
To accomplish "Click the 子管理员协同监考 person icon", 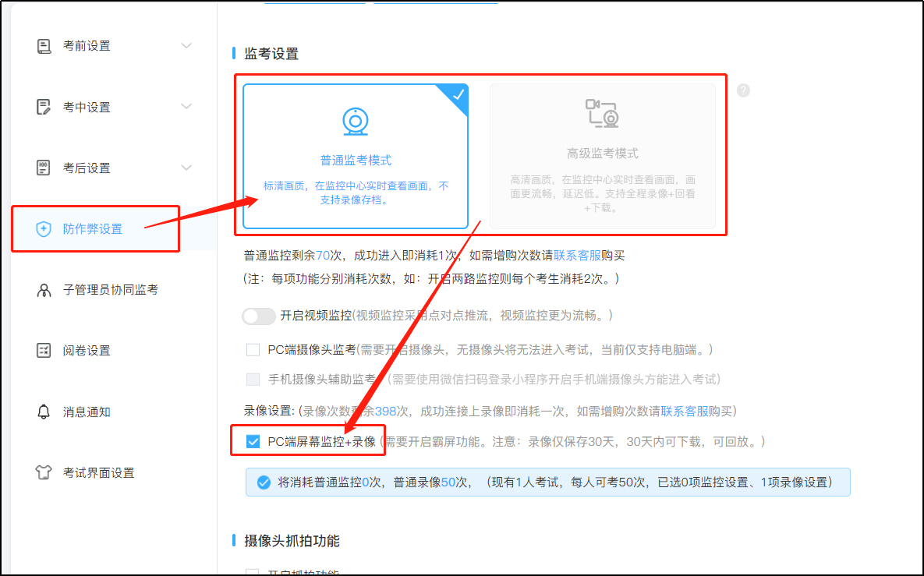I will click(x=44, y=290).
